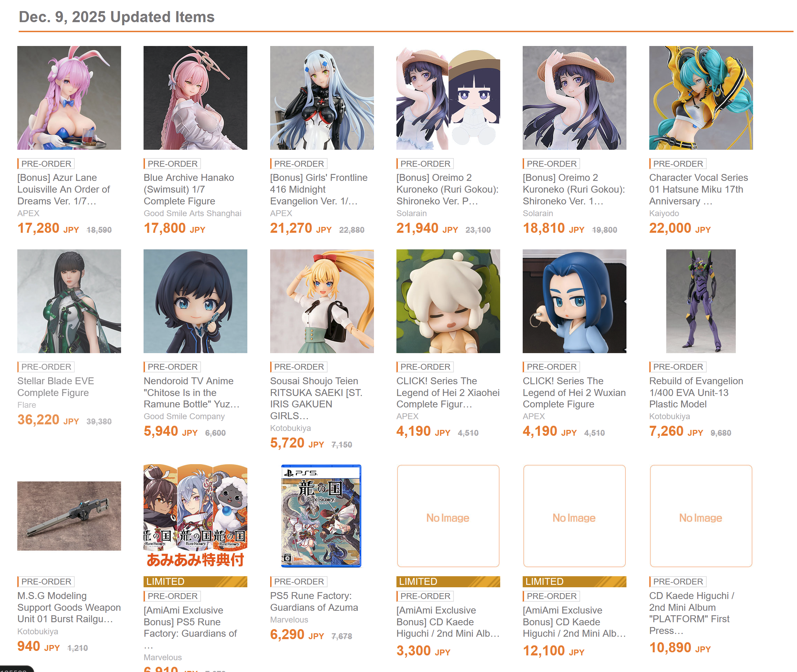Image resolution: width=797 pixels, height=672 pixels.
Task: Open the Nendoroid Chitose Ramune Bottle thumbnail
Action: click(x=195, y=301)
